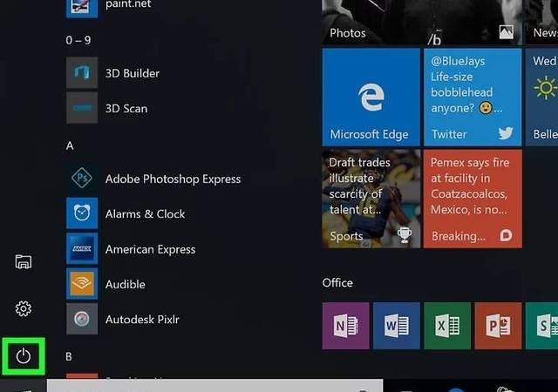This screenshot has width=558, height=392.
Task: Jump via the '0 – 9' section header
Action: (78, 40)
